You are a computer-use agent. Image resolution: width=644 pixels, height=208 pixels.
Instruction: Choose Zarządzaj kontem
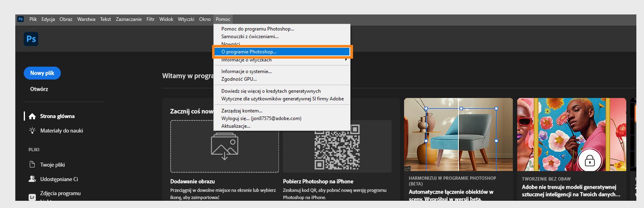click(282, 111)
